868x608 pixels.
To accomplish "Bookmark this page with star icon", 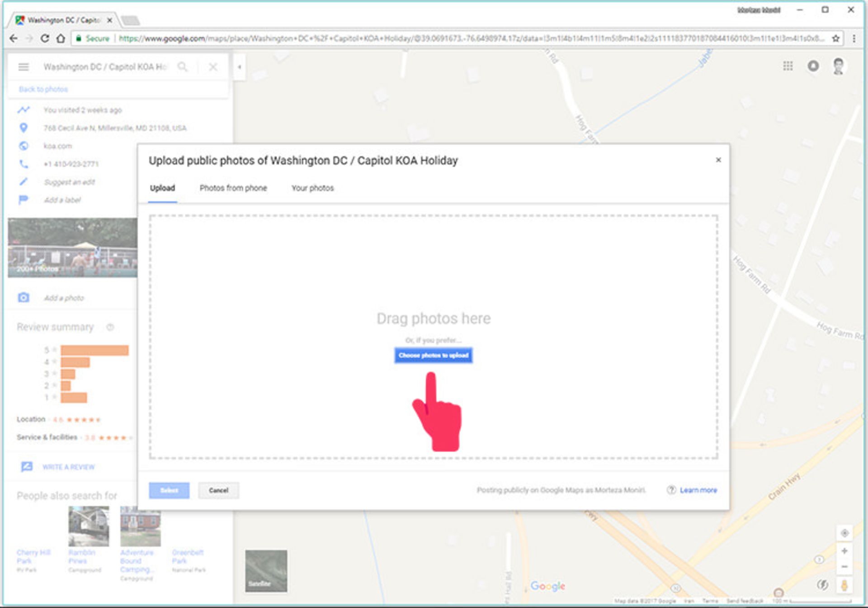I will click(x=835, y=39).
